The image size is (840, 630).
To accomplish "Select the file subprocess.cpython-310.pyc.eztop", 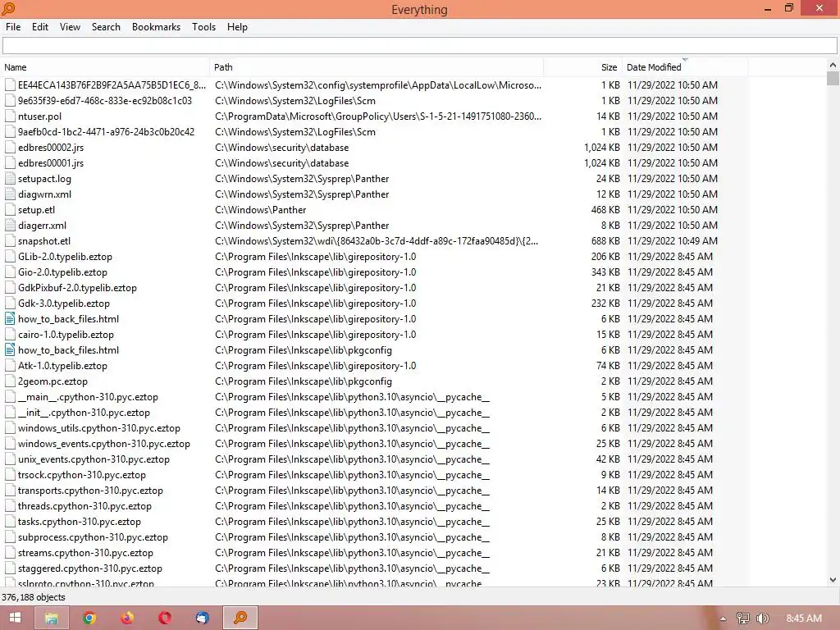I will click(94, 536).
